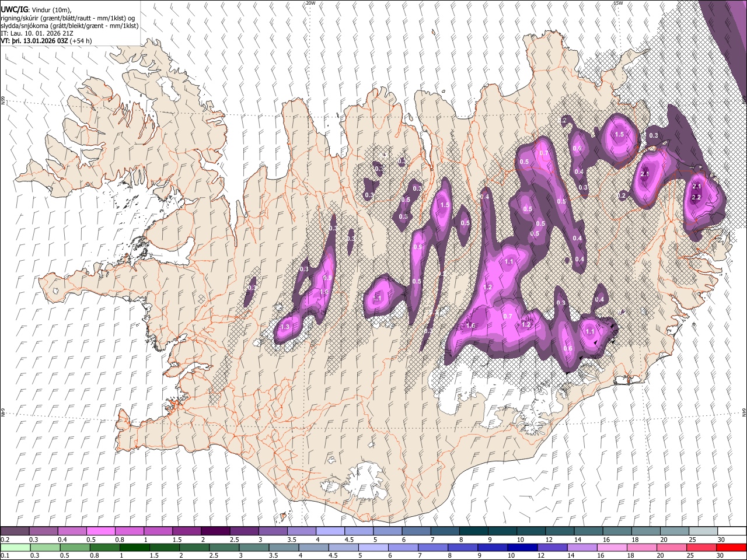Pick white top-row swatch after 30
Viewport: 747px width, 560px height.
coord(732,531)
